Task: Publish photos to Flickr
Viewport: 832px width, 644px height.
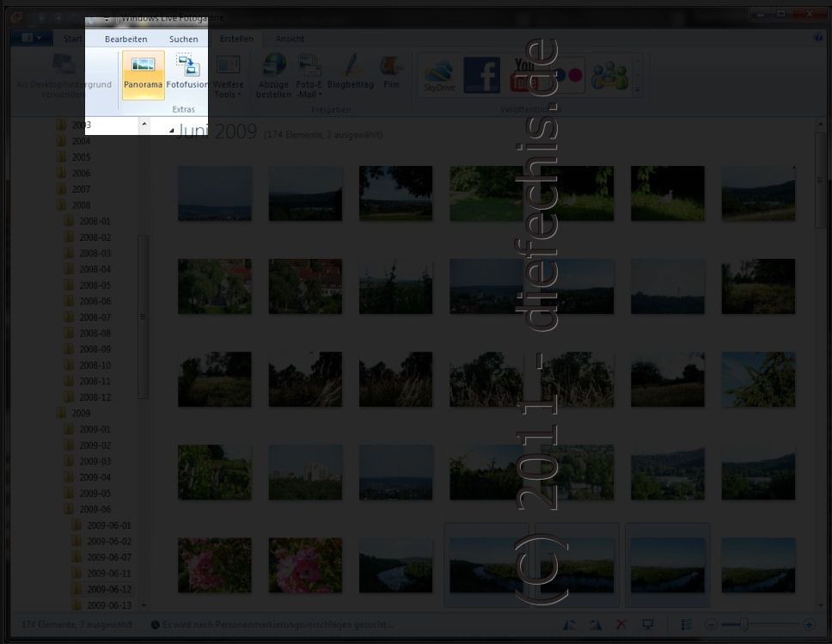Action: coord(568,76)
